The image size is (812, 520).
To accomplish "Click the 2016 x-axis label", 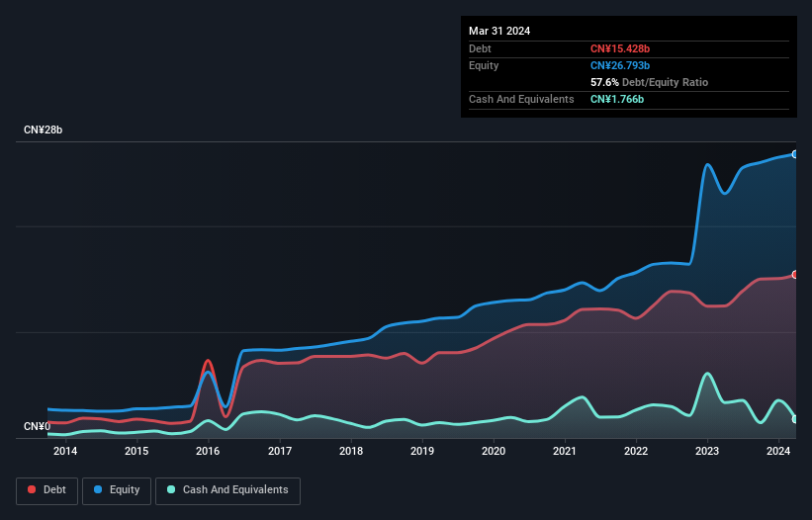I will pyautogui.click(x=208, y=451).
